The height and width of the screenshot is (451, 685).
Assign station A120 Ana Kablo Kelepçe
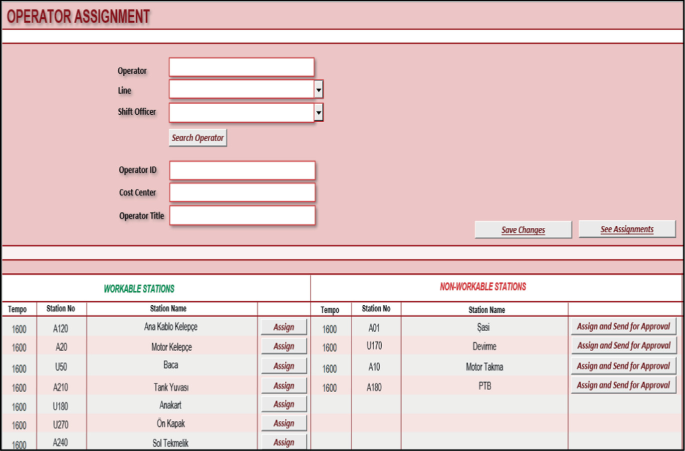tap(284, 327)
